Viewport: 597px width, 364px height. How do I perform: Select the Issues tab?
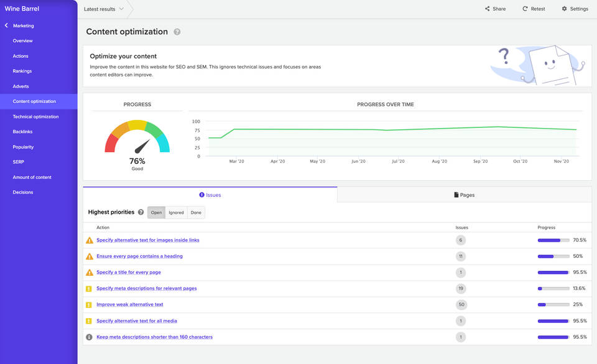point(210,195)
